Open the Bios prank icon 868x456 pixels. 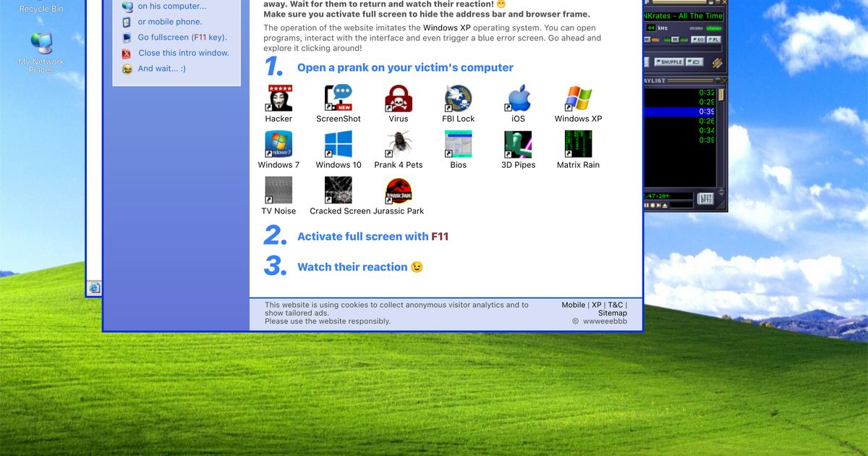click(x=459, y=144)
